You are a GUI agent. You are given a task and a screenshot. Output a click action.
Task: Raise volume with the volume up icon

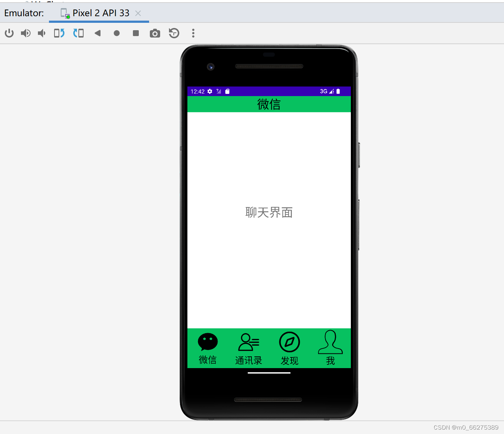click(26, 33)
